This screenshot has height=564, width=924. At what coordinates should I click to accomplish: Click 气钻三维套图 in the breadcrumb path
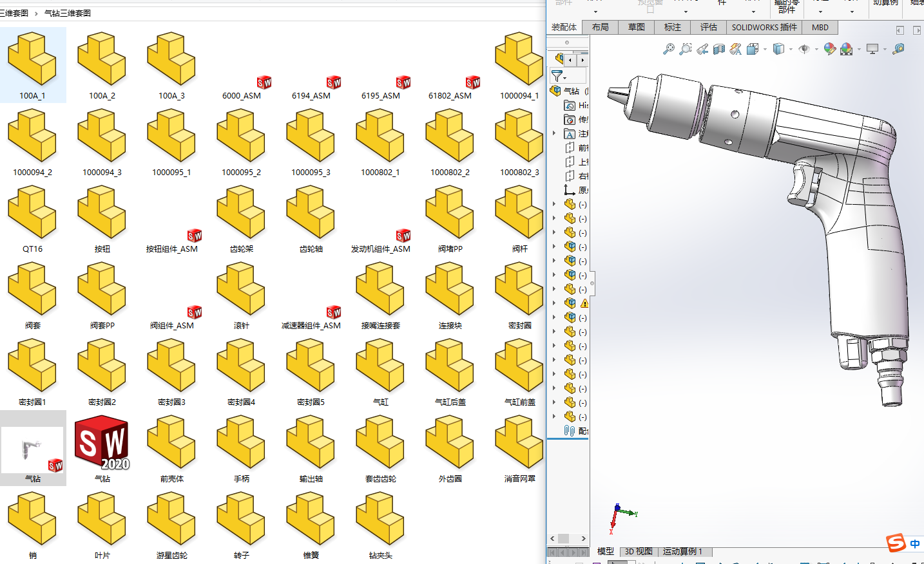[x=68, y=13]
